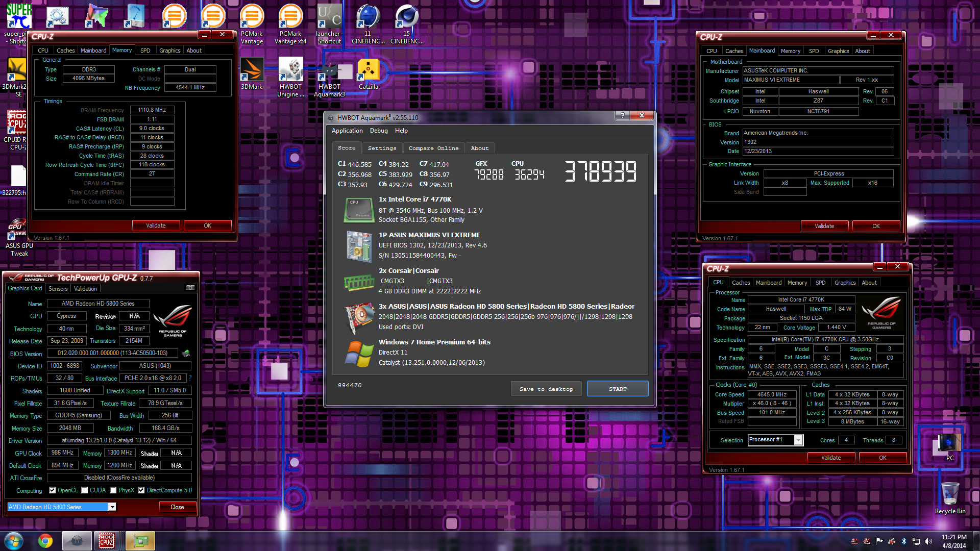Click the Aquamark title bar help button
The width and height of the screenshot is (980, 551).
(622, 116)
